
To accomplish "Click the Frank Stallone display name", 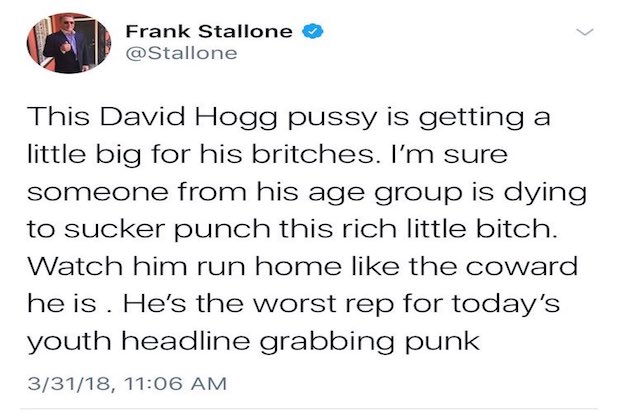I will [x=209, y=31].
